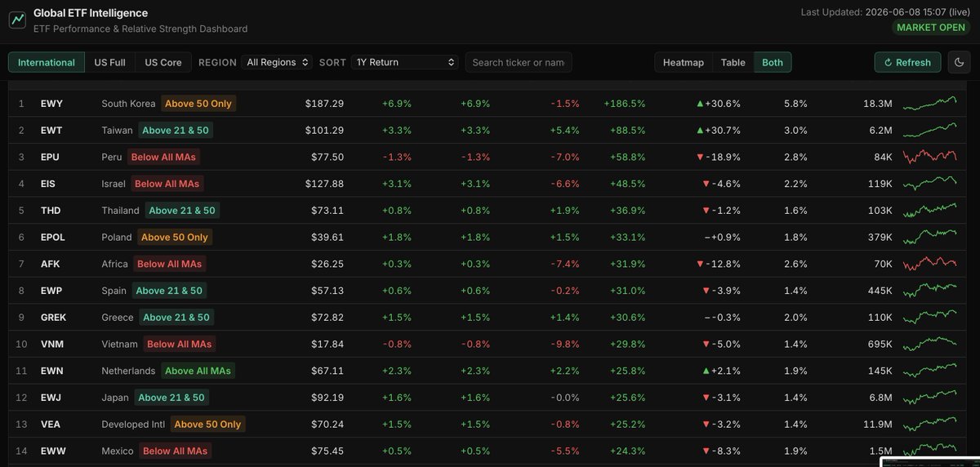Click the Global ETF Intelligence logo icon
This screenshot has width=980, height=467.
coord(17,20)
